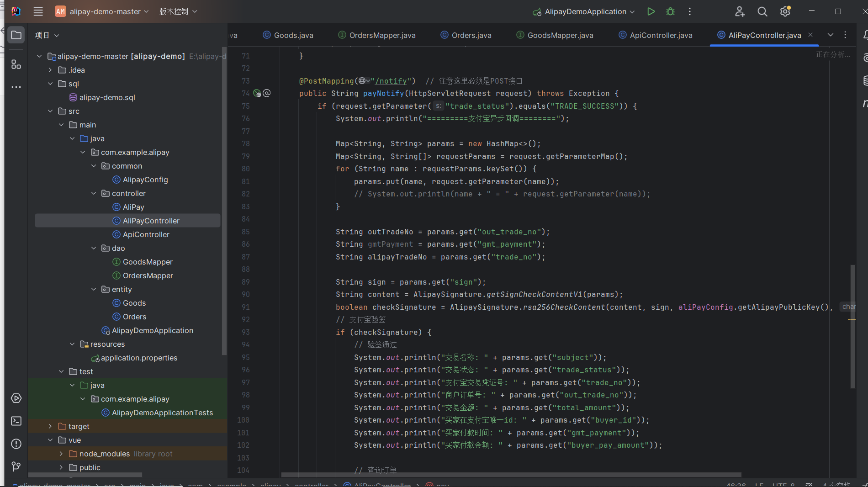Start debugging with the bug icon
868x487 pixels.
670,11
